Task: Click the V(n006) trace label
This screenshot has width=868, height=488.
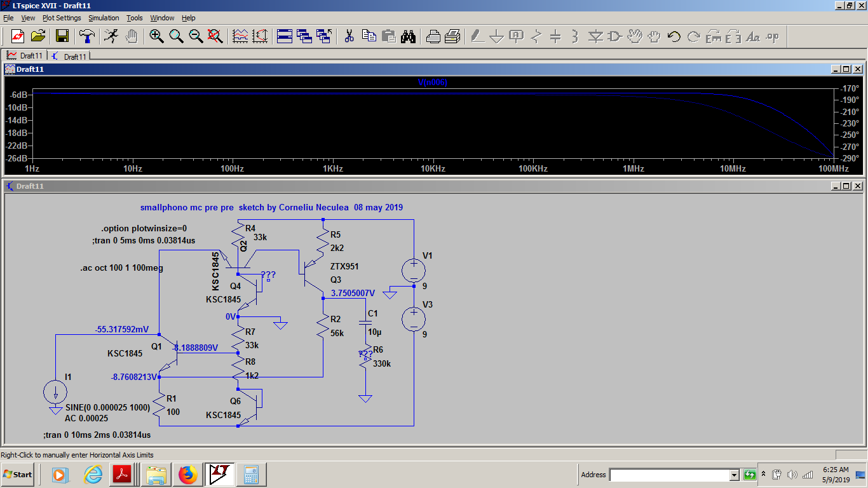Action: click(432, 82)
